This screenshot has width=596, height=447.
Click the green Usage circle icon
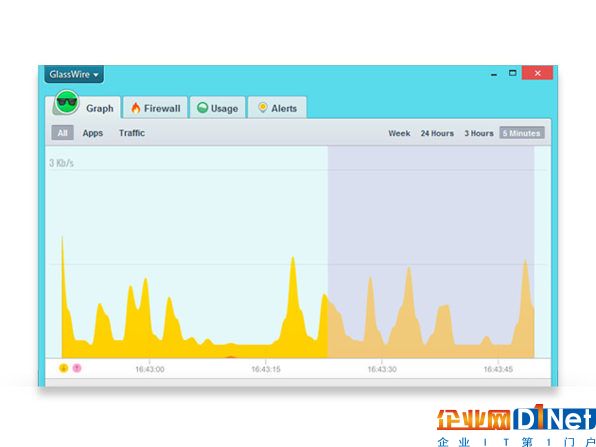tap(202, 108)
